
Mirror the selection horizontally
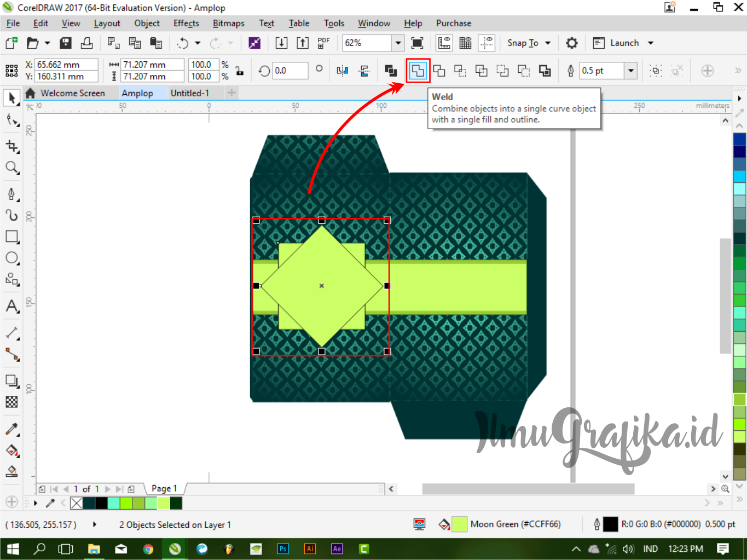click(x=343, y=71)
